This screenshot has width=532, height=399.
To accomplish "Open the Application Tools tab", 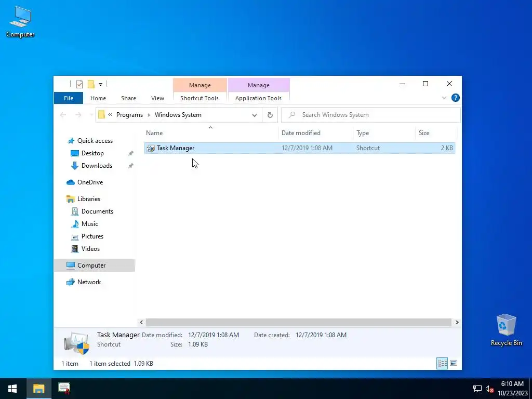I will pos(259,98).
